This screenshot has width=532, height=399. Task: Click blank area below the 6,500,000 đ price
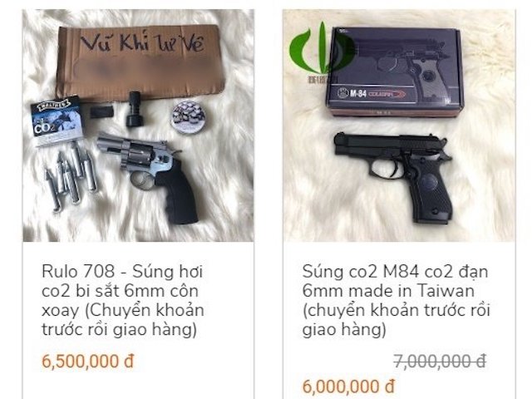pyautogui.click(x=138, y=385)
